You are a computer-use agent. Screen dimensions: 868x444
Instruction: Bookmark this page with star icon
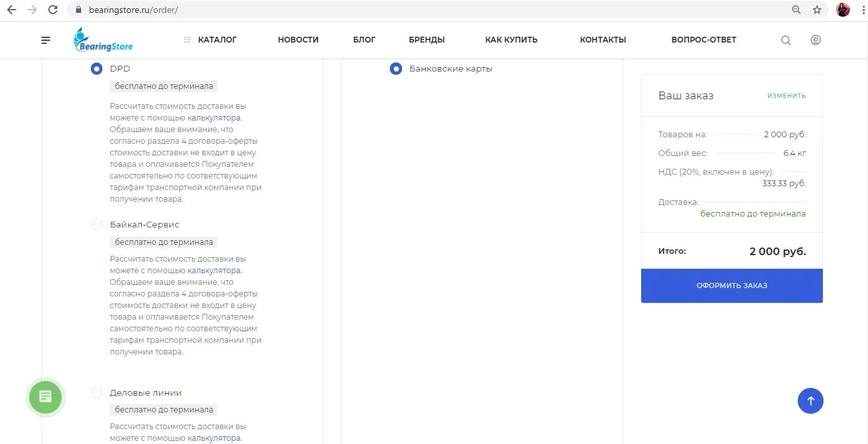point(817,10)
